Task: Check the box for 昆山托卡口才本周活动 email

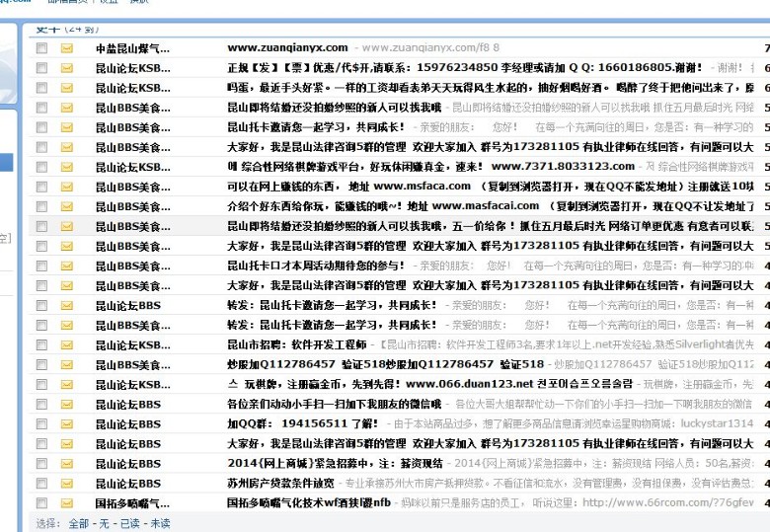Action: point(41,266)
